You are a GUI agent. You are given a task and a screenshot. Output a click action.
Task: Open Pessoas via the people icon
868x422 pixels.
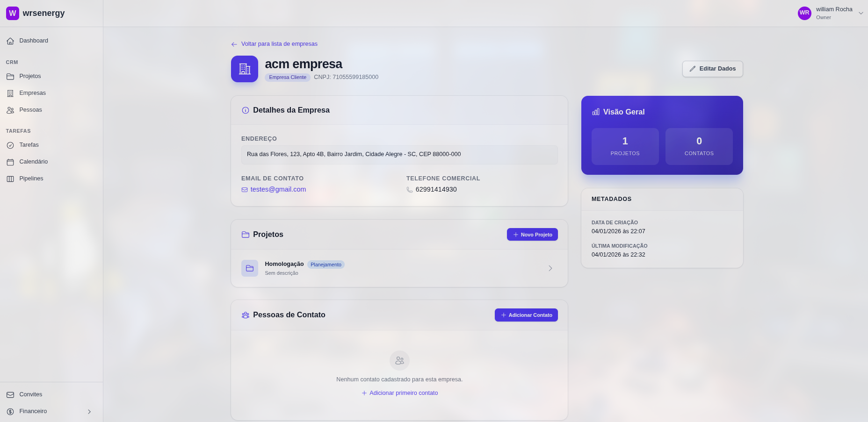click(11, 110)
